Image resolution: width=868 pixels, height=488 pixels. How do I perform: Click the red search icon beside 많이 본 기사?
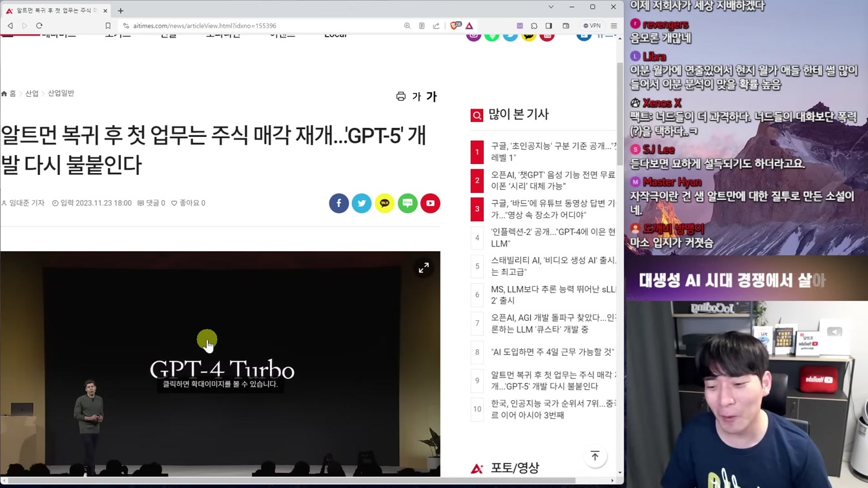477,115
